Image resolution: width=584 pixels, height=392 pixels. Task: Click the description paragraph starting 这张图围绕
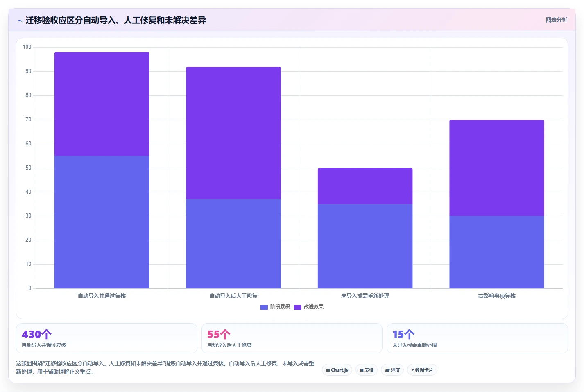(x=165, y=367)
